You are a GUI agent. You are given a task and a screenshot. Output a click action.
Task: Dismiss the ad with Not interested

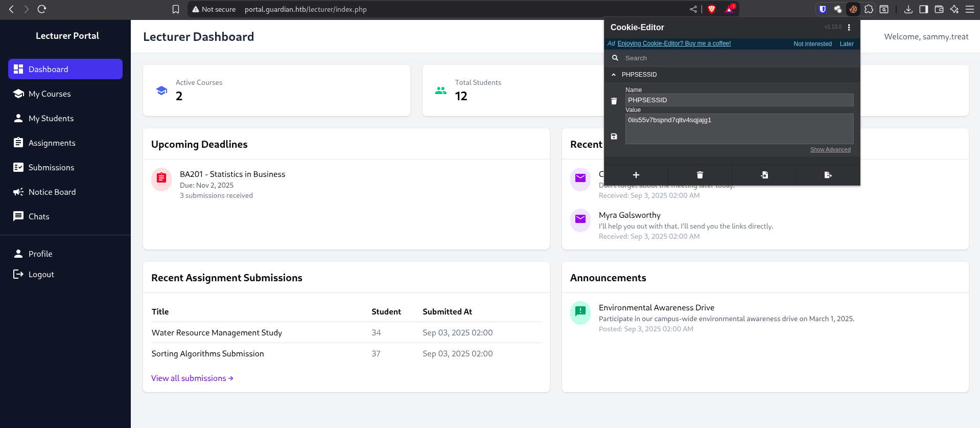(812, 44)
